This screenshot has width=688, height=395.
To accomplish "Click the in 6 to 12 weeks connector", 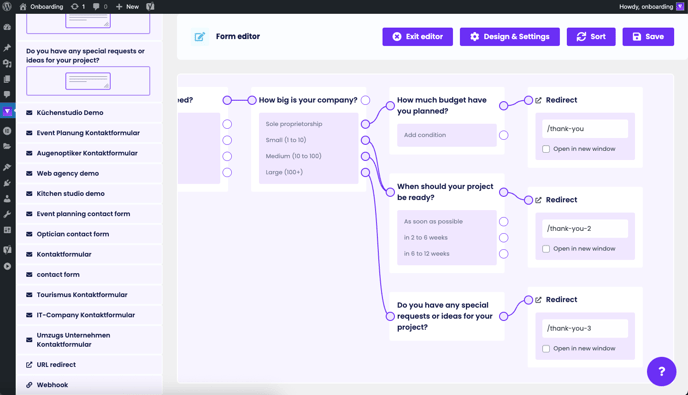I will click(x=504, y=254).
